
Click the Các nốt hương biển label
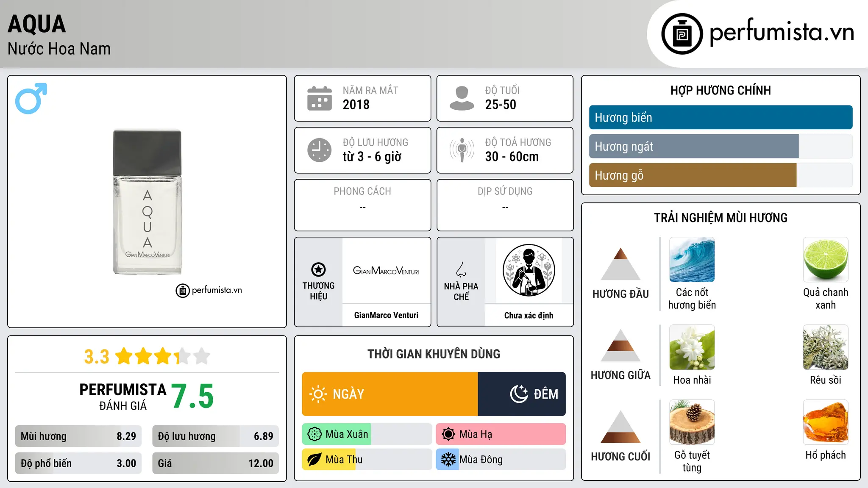click(x=692, y=299)
